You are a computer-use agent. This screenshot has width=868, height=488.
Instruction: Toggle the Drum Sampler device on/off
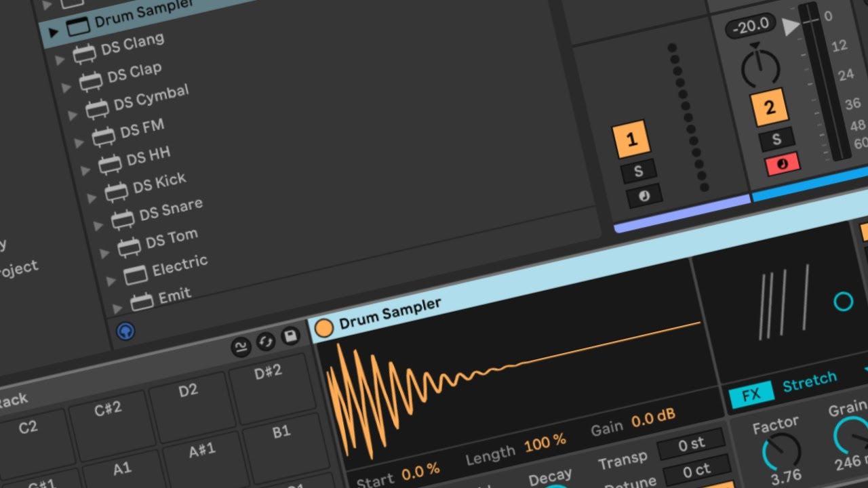[324, 328]
